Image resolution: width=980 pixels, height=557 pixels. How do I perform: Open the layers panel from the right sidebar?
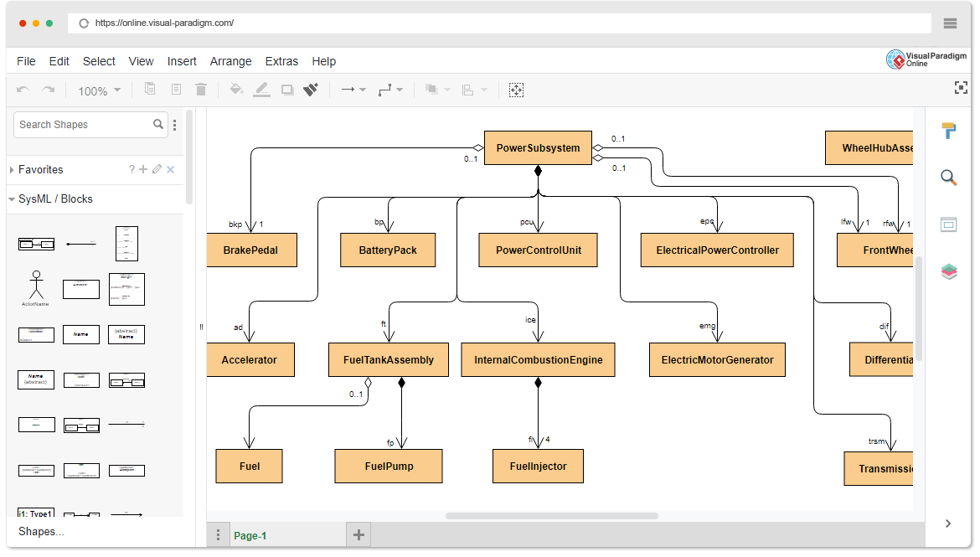(x=948, y=271)
